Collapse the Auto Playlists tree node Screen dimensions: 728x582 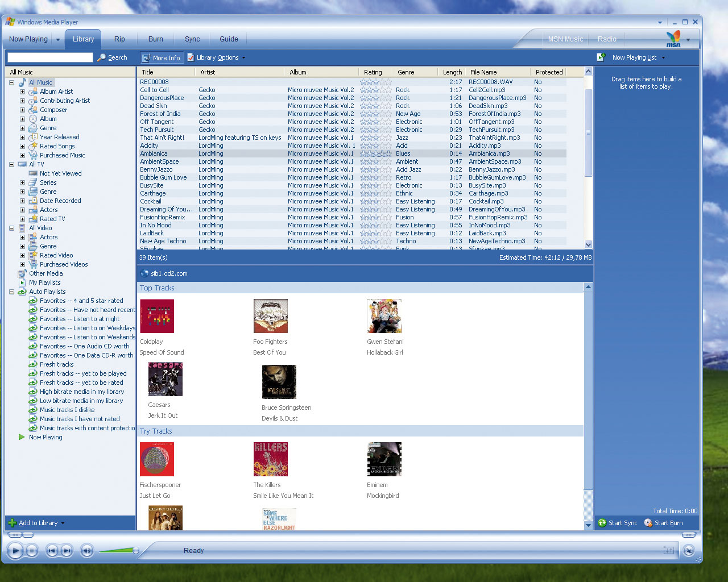coord(11,292)
